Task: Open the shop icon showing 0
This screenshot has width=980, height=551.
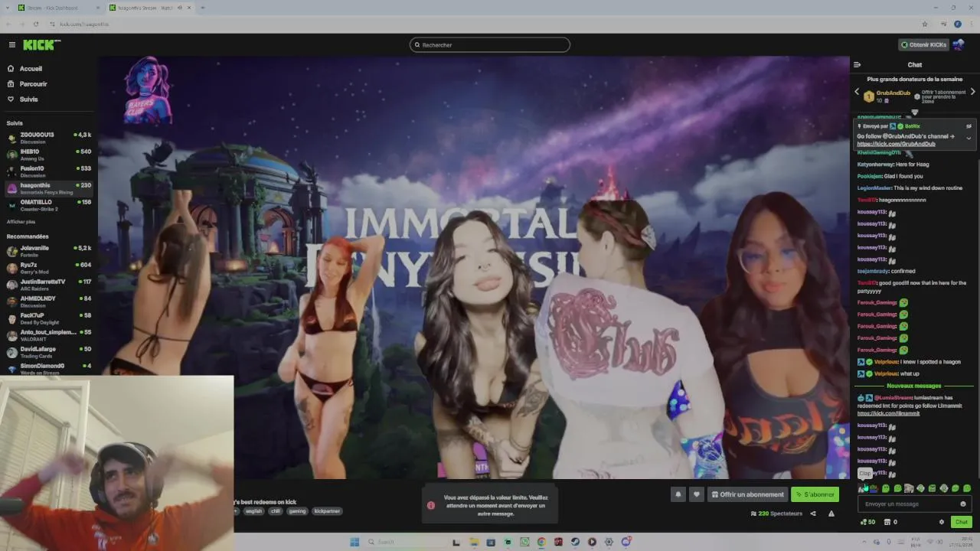Action: coord(890,522)
